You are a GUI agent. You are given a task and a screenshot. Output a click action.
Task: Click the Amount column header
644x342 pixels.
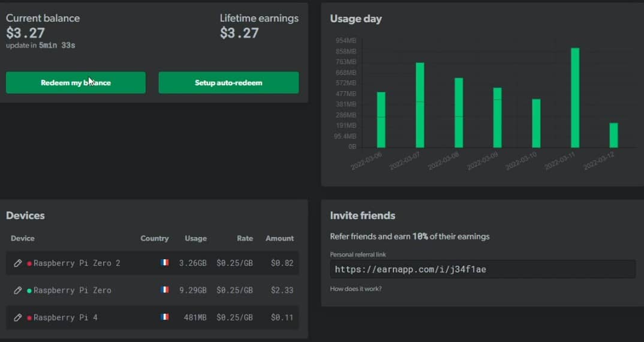coord(279,238)
